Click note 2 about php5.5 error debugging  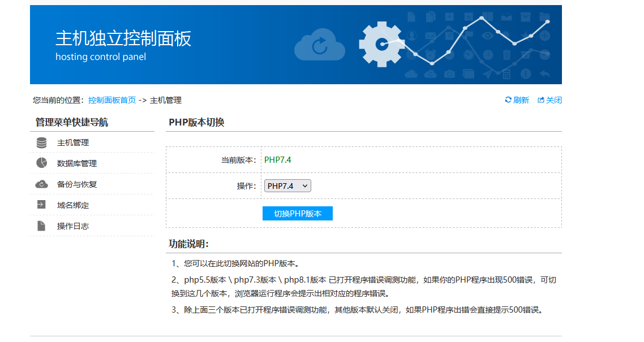click(364, 287)
